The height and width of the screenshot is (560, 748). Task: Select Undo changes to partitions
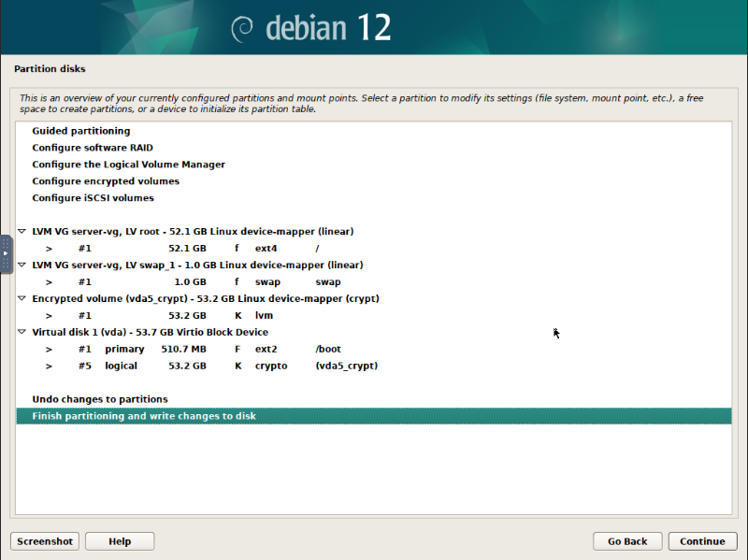pyautogui.click(x=374, y=399)
